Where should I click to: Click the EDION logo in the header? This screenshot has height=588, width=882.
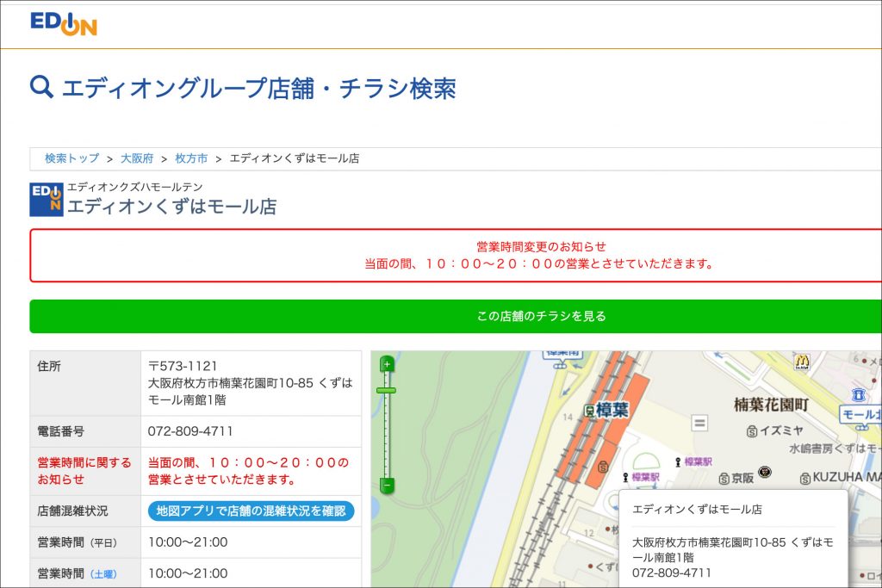click(x=64, y=23)
